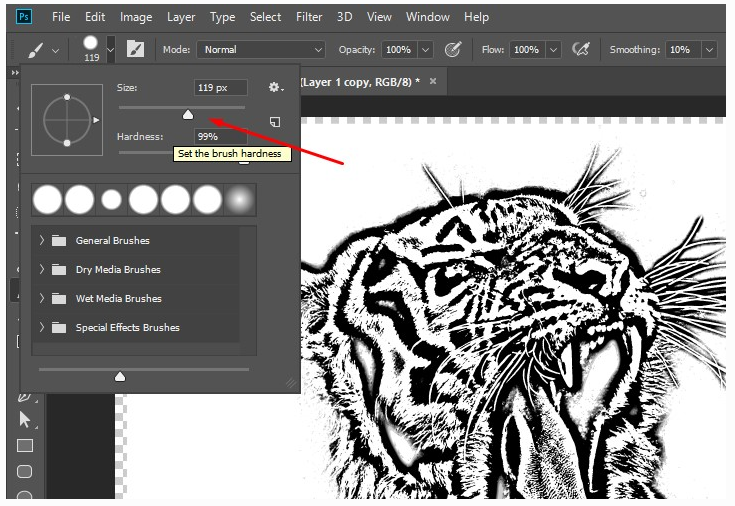Click the Wet Media Brushes folder icon
The image size is (735, 506).
coord(59,299)
